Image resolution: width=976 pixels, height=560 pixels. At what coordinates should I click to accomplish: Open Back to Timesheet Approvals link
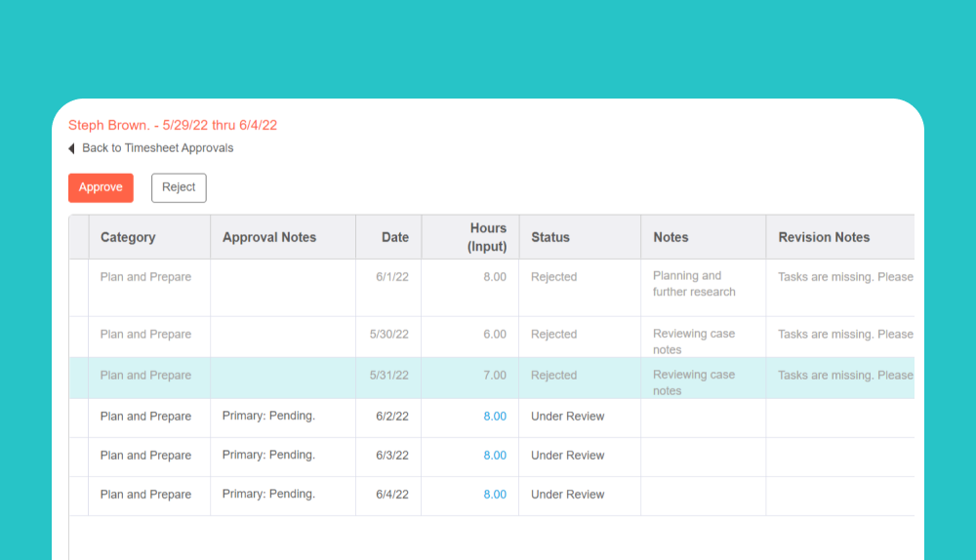pyautogui.click(x=157, y=148)
